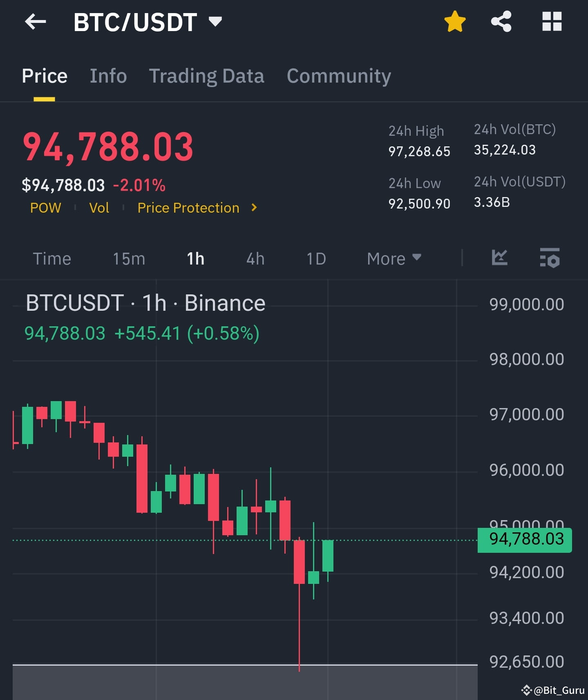Open Price Protection link

point(188,208)
